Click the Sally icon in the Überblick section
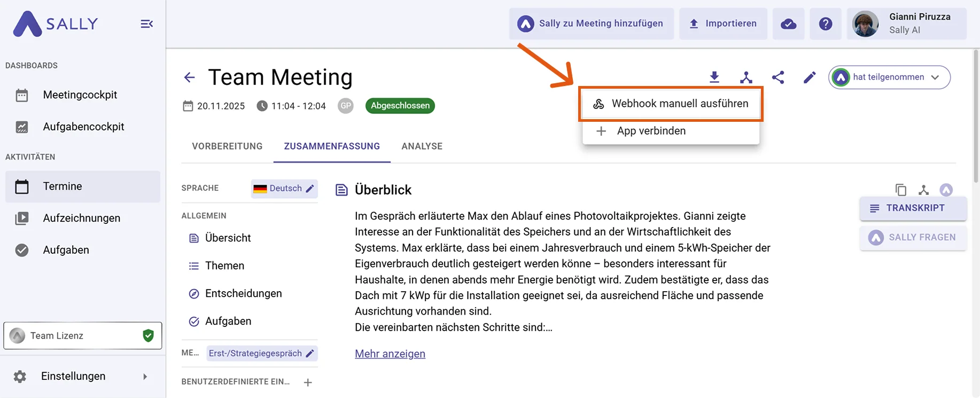Viewport: 980px width, 398px height. (946, 190)
